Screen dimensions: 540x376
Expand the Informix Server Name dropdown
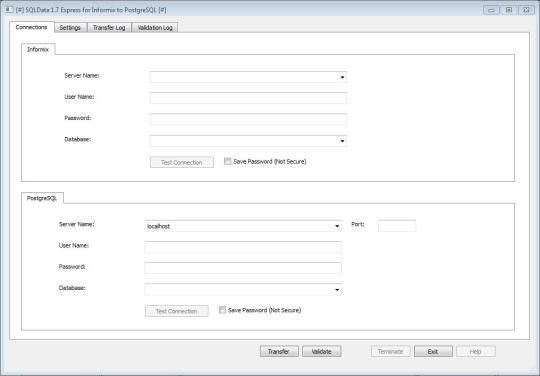click(342, 77)
